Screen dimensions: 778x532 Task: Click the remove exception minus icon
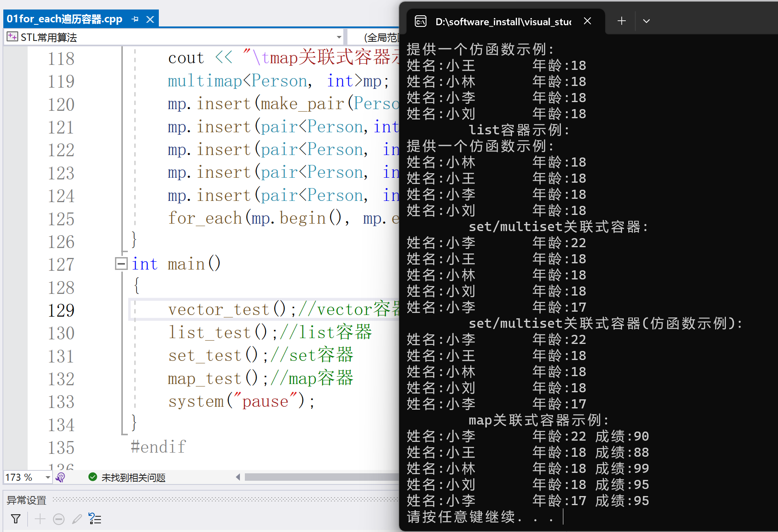pyautogui.click(x=59, y=519)
